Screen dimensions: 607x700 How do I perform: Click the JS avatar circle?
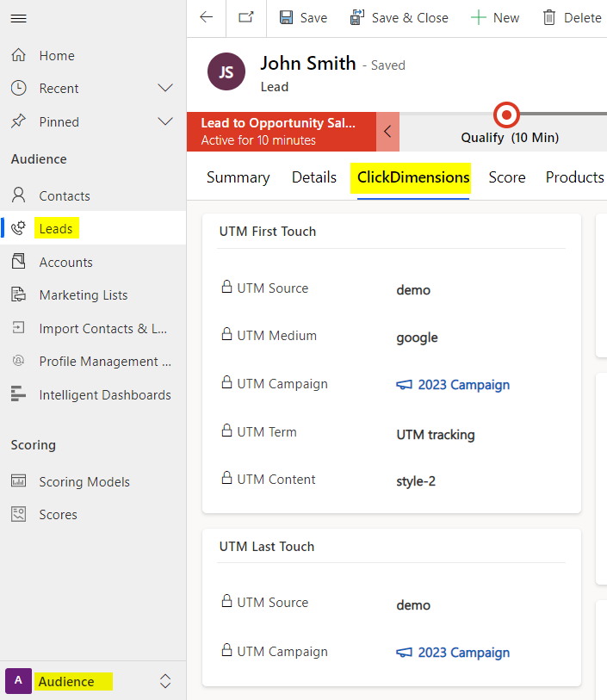[226, 71]
